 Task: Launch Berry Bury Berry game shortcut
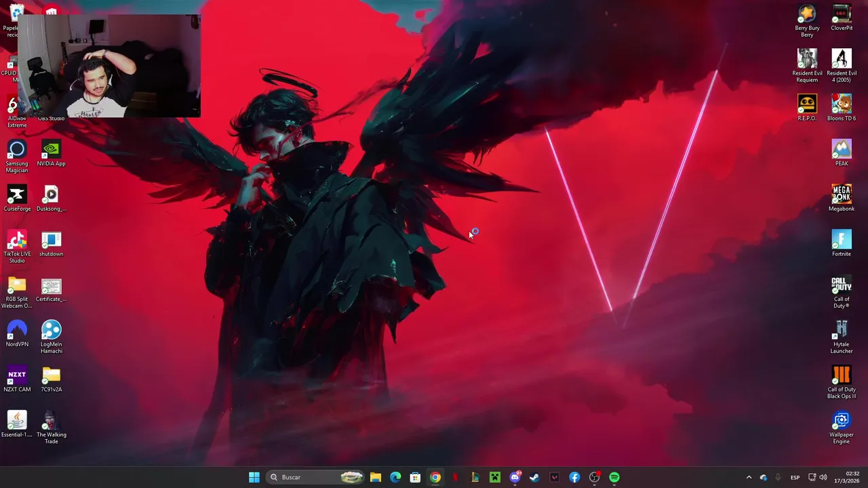point(807,21)
